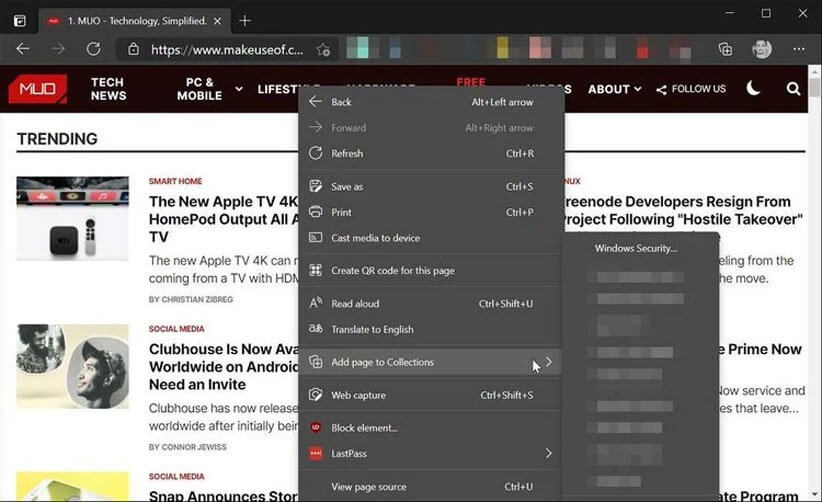Image resolution: width=822 pixels, height=502 pixels.
Task: Select Windows Security collection in submenu
Action: tap(635, 248)
